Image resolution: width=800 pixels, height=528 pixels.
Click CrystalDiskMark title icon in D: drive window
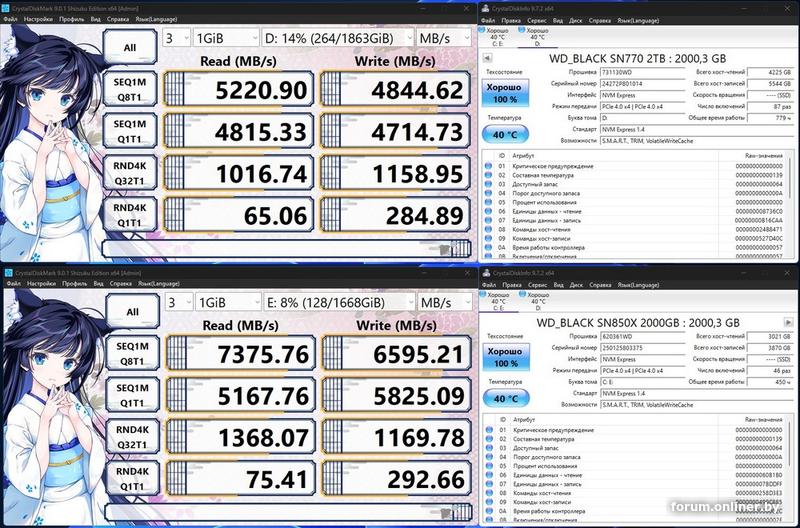[x=7, y=9]
